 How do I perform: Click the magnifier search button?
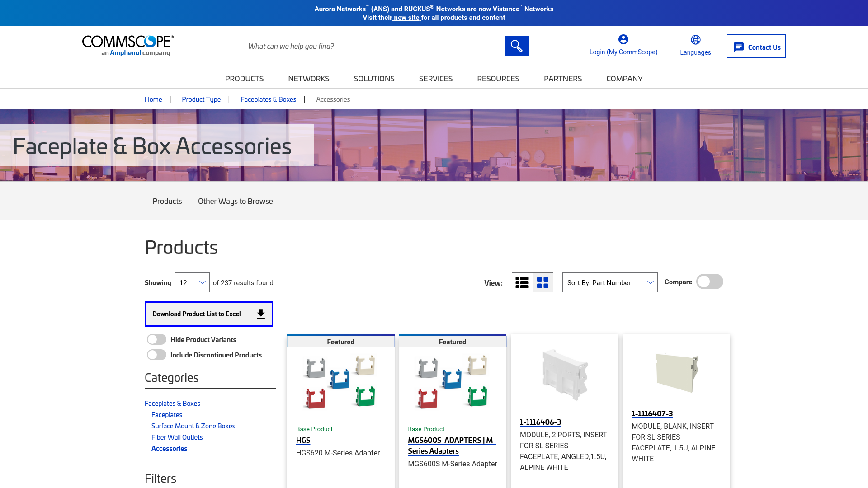[x=517, y=46]
